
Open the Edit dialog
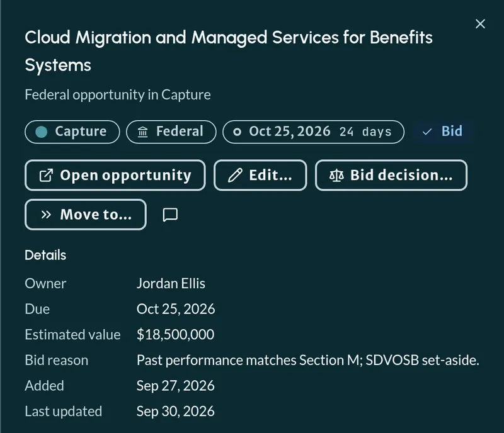click(x=260, y=176)
